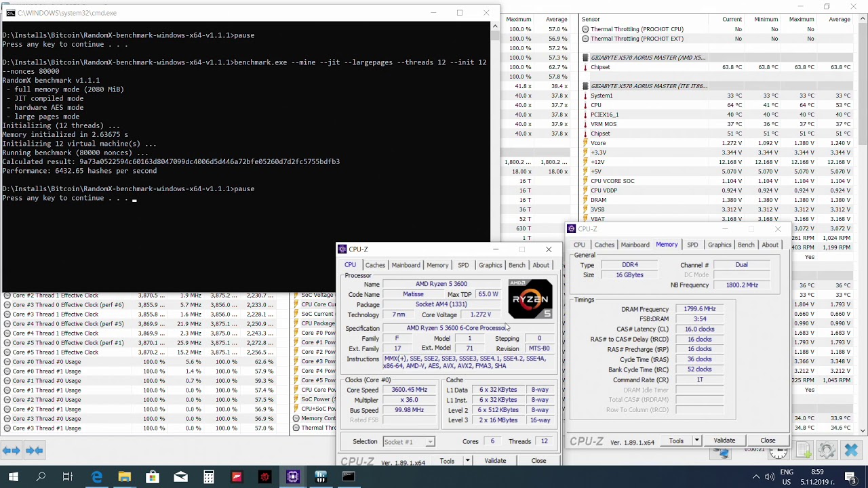Click HWiNFO collapse columns arrows icon

[x=35, y=450]
